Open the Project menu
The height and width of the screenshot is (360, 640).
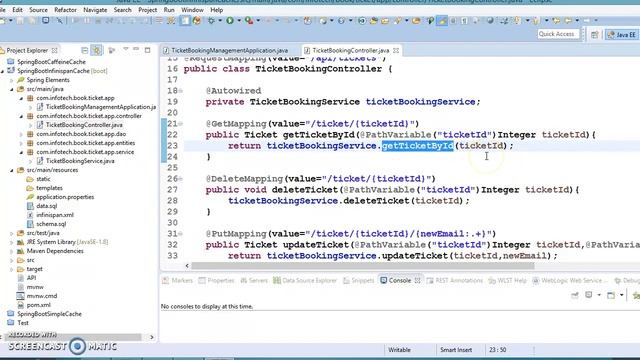click(147, 10)
